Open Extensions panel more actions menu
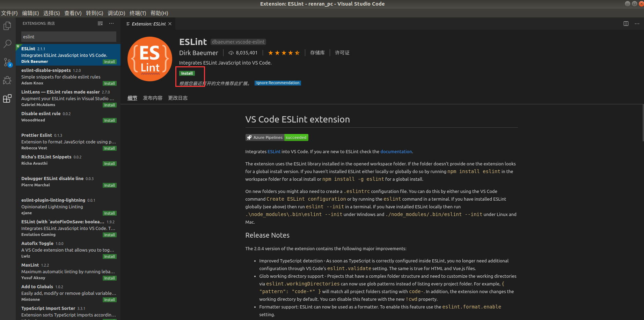The height and width of the screenshot is (320, 644). tap(111, 23)
